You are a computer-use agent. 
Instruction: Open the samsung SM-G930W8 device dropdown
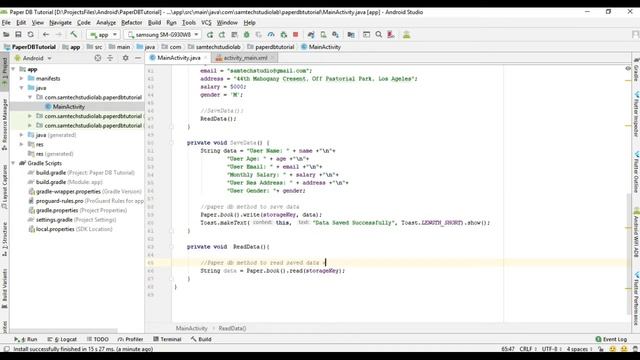tap(162, 35)
